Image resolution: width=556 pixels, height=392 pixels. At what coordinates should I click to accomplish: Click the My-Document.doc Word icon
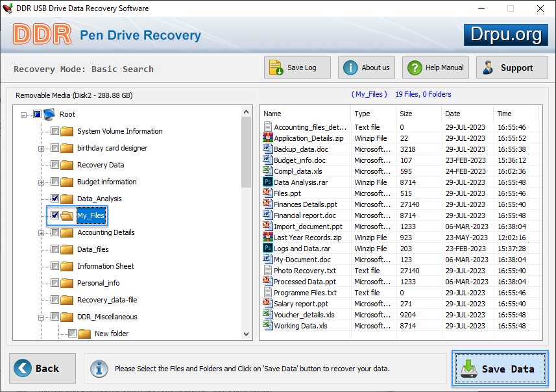pos(267,259)
